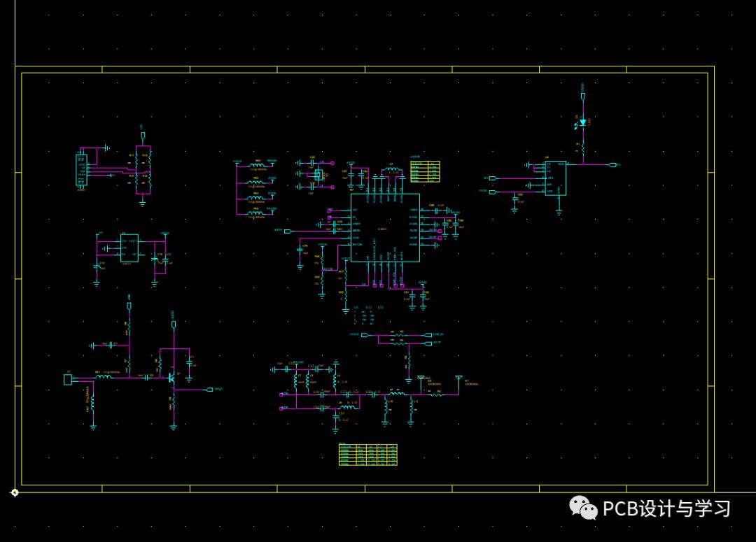Select the ferrite bead feeding RPVDD
The image size is (756, 542).
[256, 165]
